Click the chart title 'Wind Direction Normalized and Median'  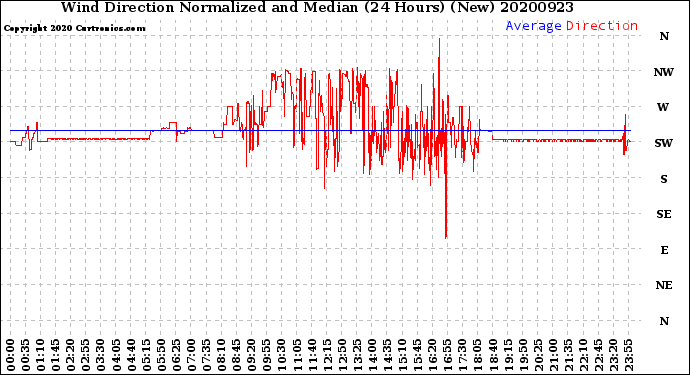click(x=209, y=7)
